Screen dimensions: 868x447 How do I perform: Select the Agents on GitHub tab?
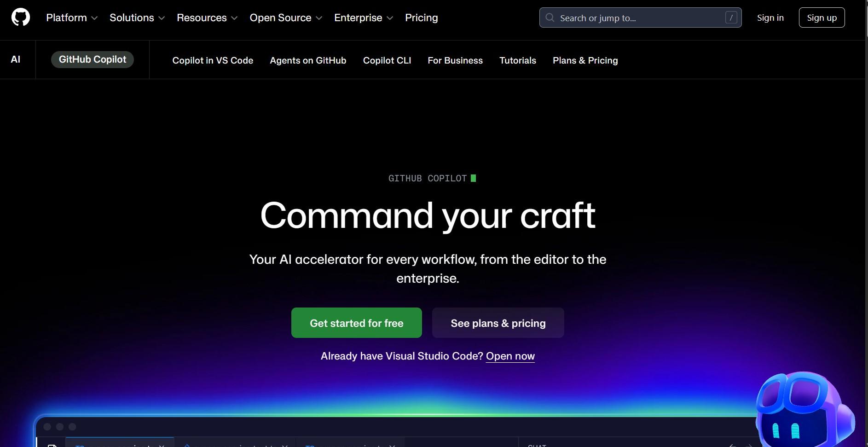tap(307, 60)
